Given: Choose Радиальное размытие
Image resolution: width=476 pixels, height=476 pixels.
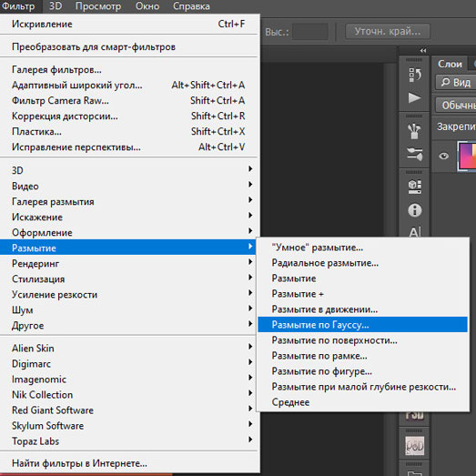Looking at the screenshot, I should [x=362, y=263].
